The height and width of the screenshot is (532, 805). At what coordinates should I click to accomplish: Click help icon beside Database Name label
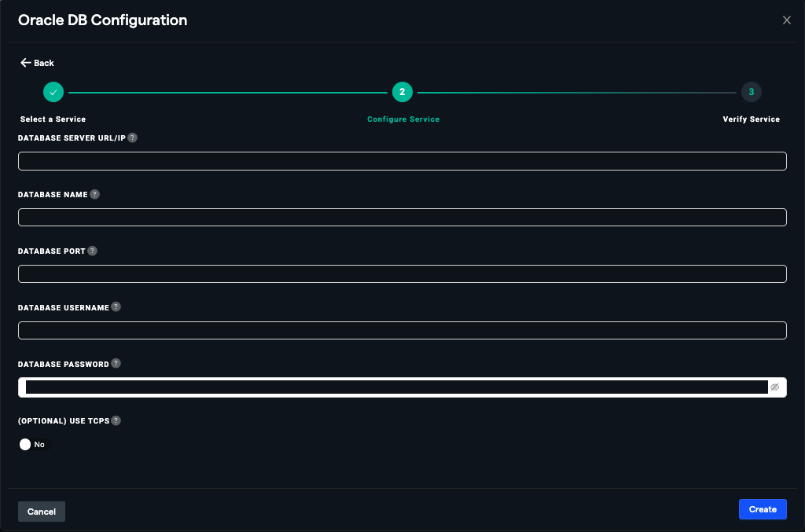(x=95, y=194)
